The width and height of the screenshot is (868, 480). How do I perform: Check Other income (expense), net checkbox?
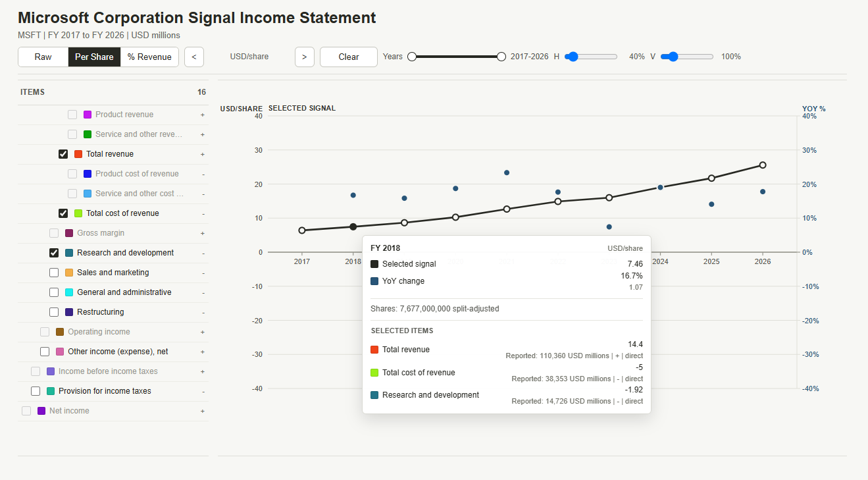pos(45,352)
